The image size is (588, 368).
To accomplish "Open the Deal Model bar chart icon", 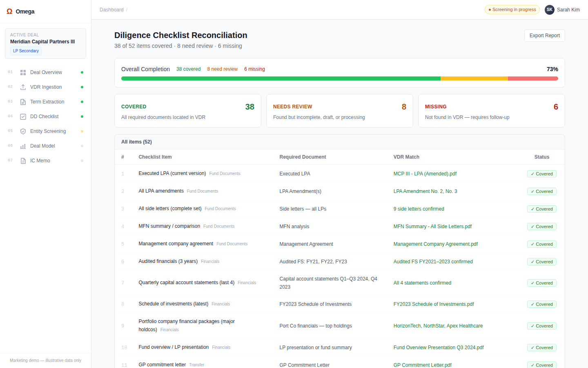I will click(x=23, y=146).
